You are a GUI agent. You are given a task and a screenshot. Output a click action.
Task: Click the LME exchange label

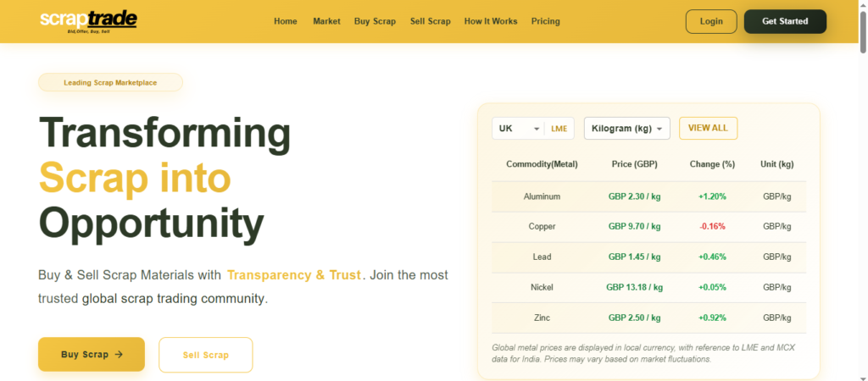pyautogui.click(x=559, y=129)
